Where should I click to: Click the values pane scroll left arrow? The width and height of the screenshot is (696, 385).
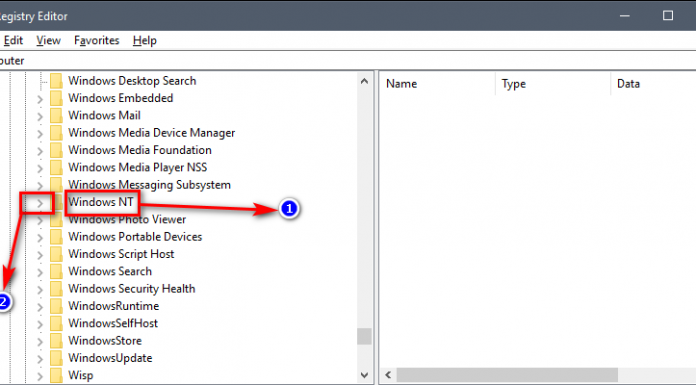pyautogui.click(x=388, y=375)
